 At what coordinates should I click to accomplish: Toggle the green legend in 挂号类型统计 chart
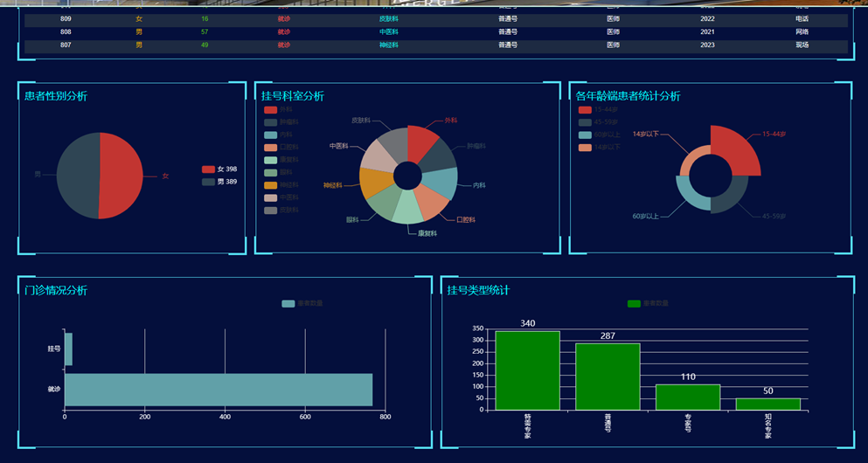click(x=634, y=303)
